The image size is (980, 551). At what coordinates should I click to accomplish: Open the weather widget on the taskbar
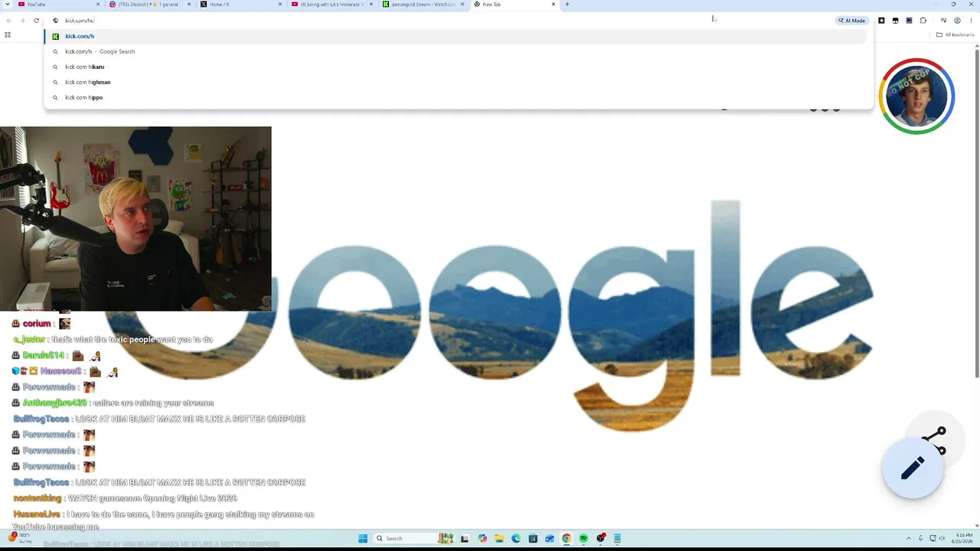tap(21, 537)
